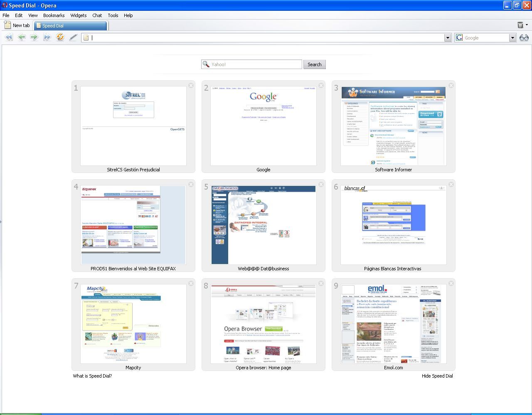Viewport: 532px width, 415px height.
Task: Hide the Speed Dial via its link
Action: pos(437,376)
